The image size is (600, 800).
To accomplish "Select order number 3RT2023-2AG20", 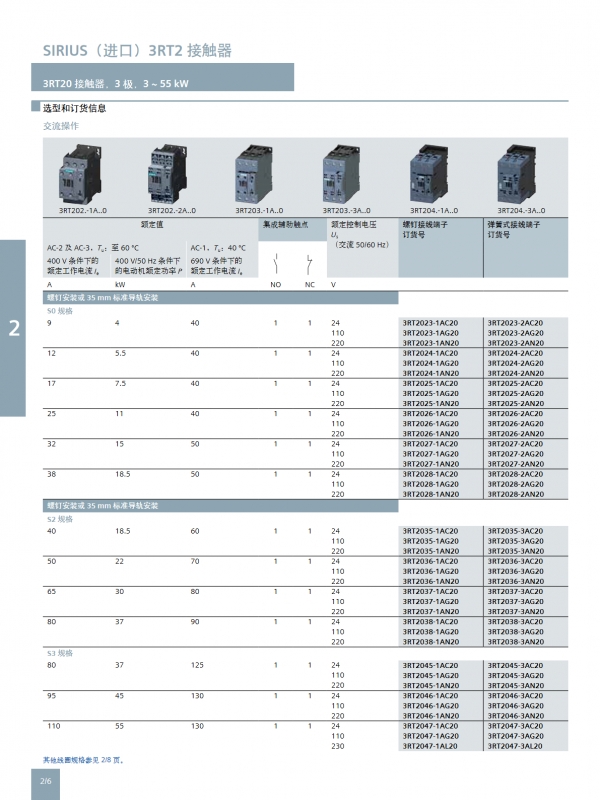I will tap(515, 333).
